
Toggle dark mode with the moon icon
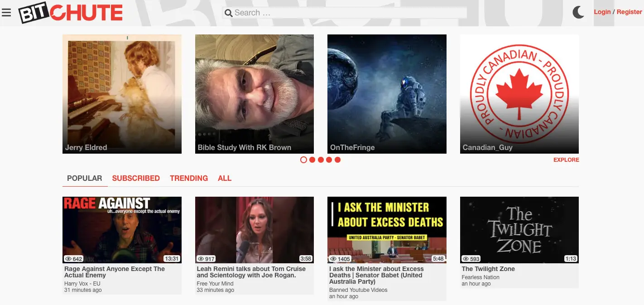coord(578,12)
